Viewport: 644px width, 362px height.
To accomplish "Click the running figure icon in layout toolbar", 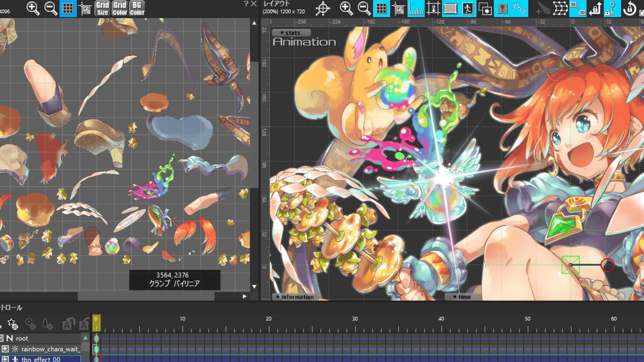I will click(x=468, y=9).
